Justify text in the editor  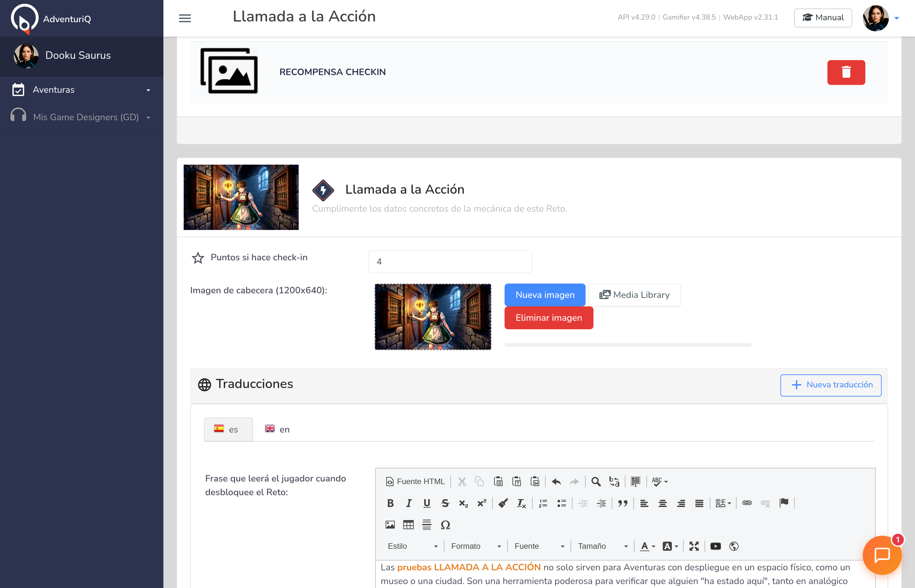pos(699,503)
